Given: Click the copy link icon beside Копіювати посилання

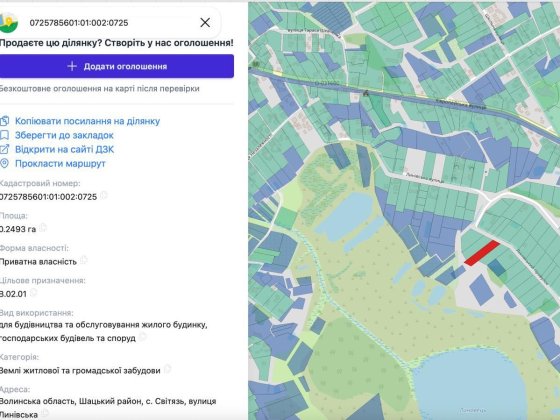Looking at the screenshot, I should click(4, 121).
